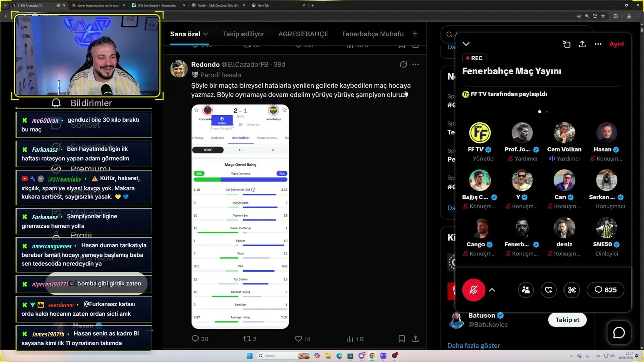Open the 825 replies chat button
The height and width of the screenshot is (362, 644).
pos(606,290)
